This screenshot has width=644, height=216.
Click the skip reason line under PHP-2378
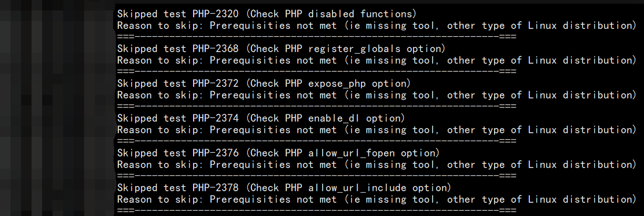[x=376, y=199]
